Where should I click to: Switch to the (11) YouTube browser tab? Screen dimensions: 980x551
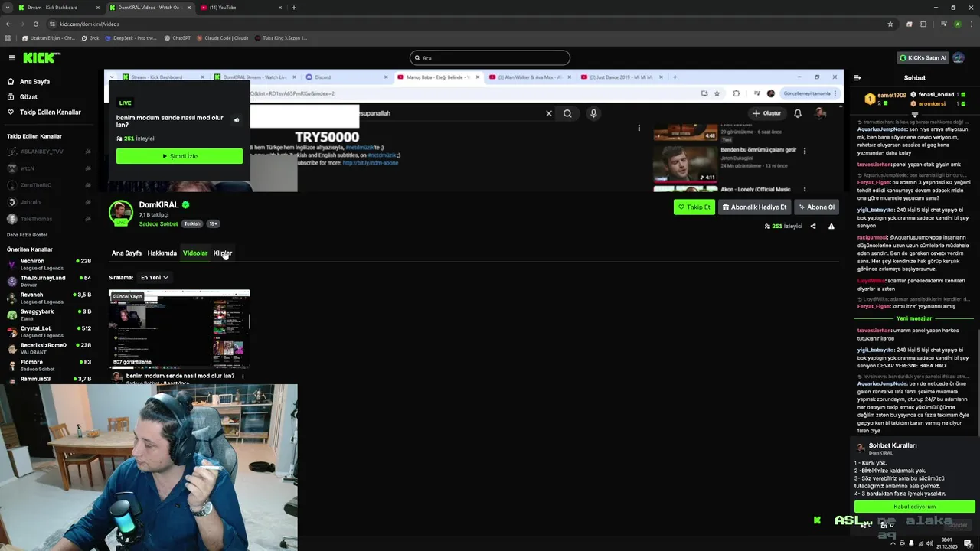tap(240, 8)
